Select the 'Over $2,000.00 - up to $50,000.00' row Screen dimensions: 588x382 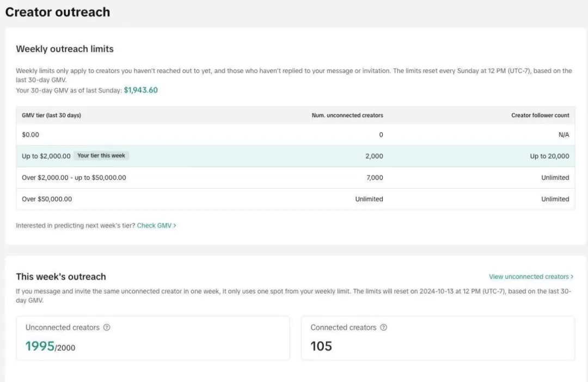click(73, 178)
